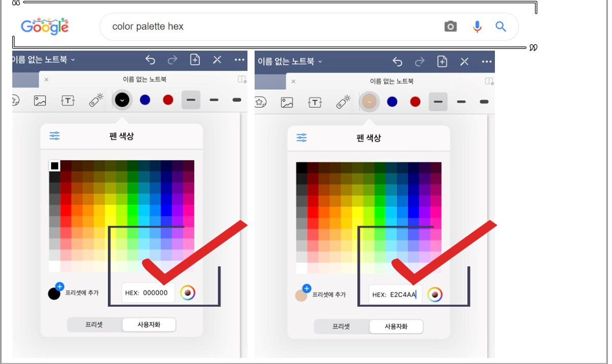Switch to the 사용자화 tab in left panel
This screenshot has height=364, width=612.
tap(149, 325)
